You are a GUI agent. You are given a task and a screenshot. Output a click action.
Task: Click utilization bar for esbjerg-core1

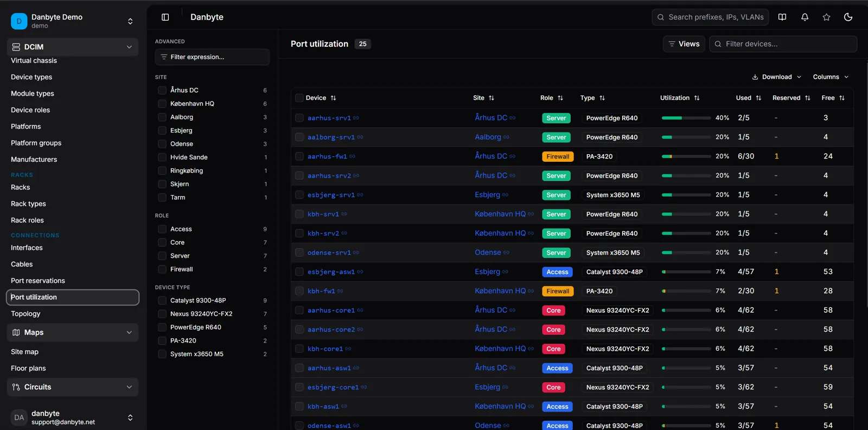(686, 387)
